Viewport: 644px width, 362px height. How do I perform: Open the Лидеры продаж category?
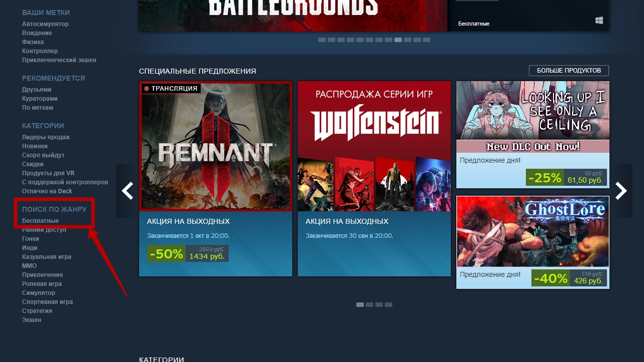click(46, 137)
